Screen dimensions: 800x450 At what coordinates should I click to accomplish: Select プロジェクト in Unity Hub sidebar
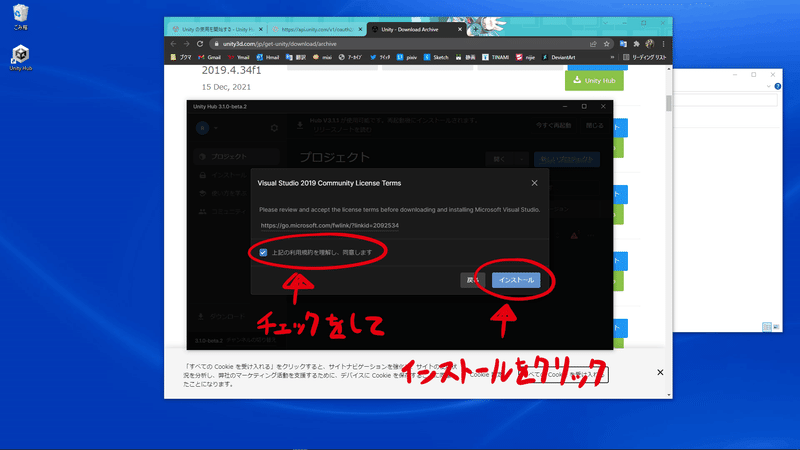[x=237, y=157]
